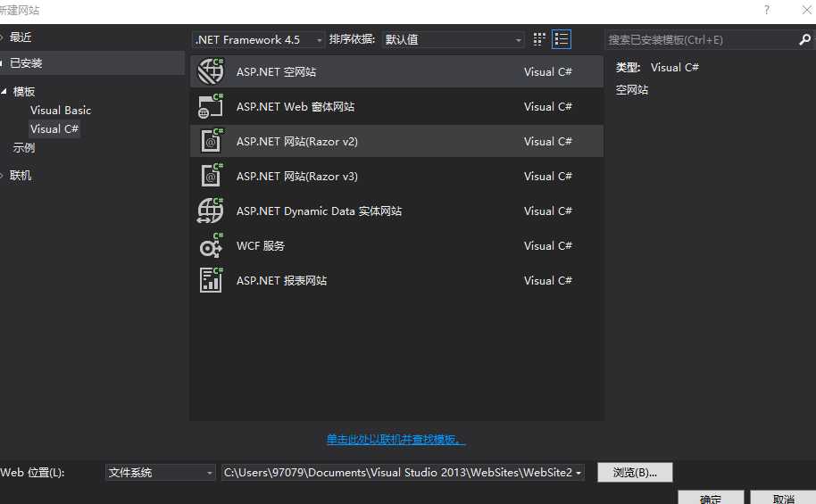
Task: Click the ASP.NET 报表网站 report icon
Action: tap(212, 280)
